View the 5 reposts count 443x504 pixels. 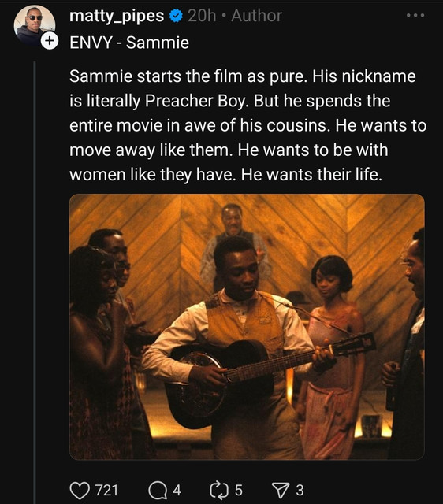coord(238,491)
